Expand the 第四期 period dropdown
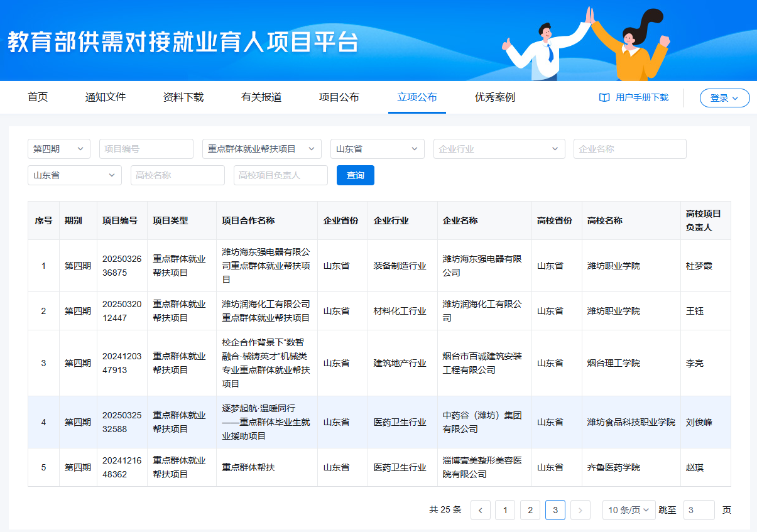The height and width of the screenshot is (532, 757). tap(59, 149)
